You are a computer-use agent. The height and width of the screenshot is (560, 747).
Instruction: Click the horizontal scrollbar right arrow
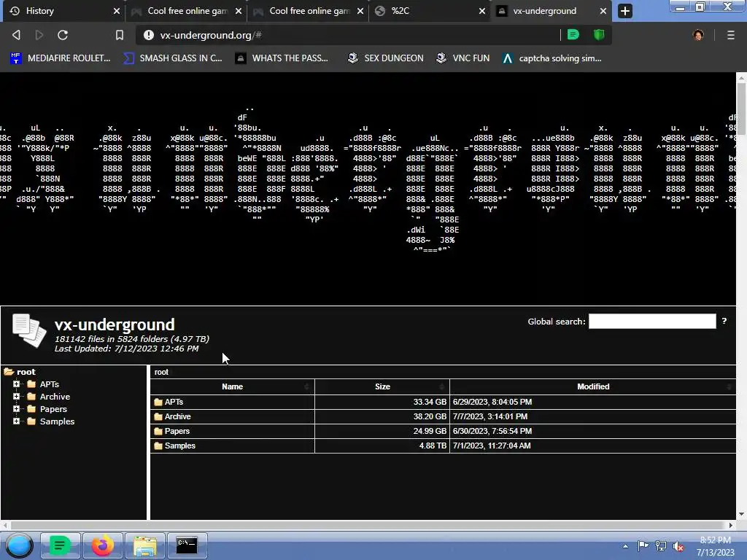[x=731, y=525]
